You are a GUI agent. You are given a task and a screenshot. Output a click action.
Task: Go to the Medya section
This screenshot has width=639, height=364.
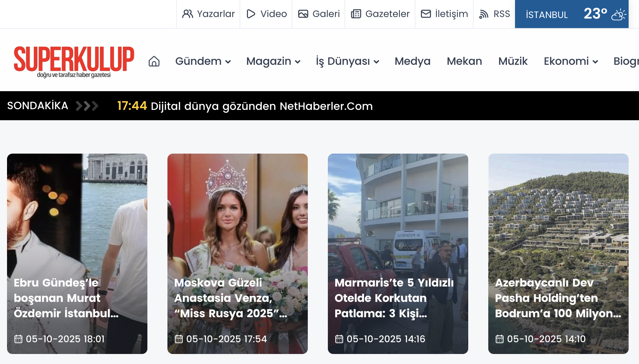click(412, 61)
